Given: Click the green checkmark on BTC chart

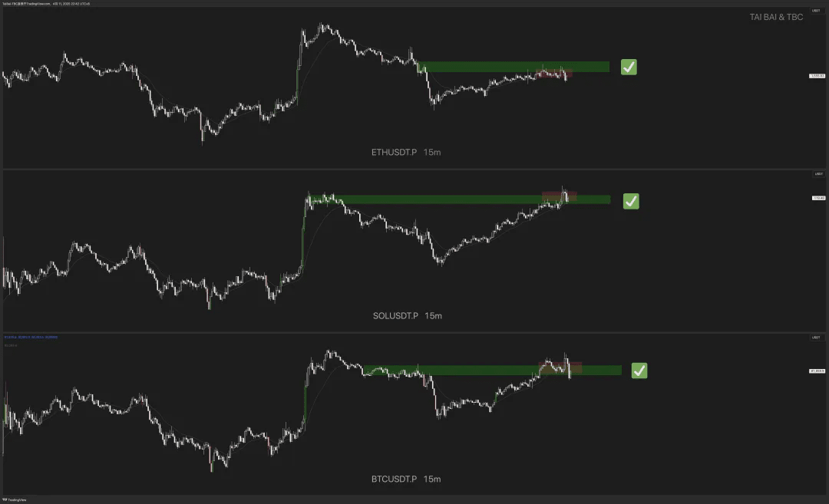Looking at the screenshot, I should tap(639, 371).
